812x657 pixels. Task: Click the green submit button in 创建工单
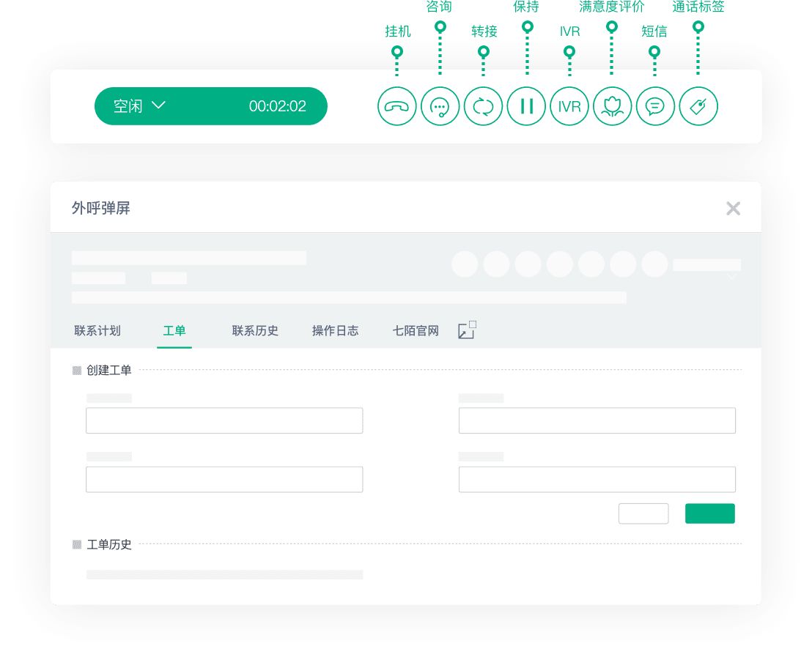coord(710,513)
